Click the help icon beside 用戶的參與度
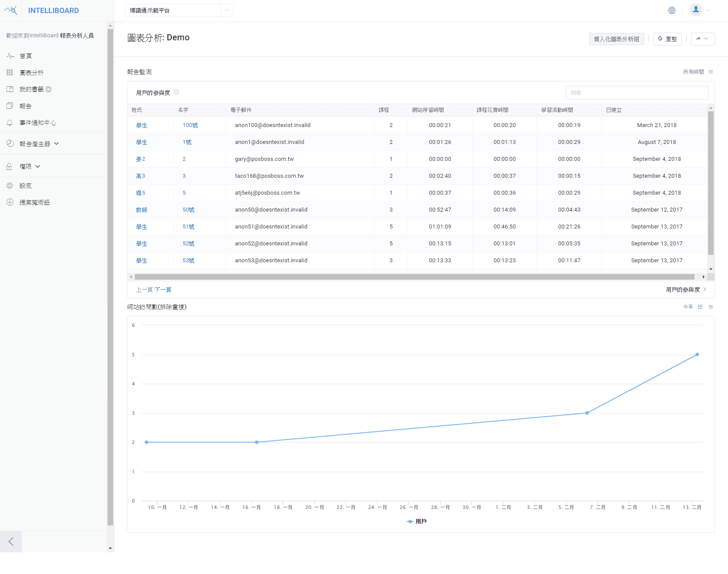The image size is (728, 574). coord(176,92)
